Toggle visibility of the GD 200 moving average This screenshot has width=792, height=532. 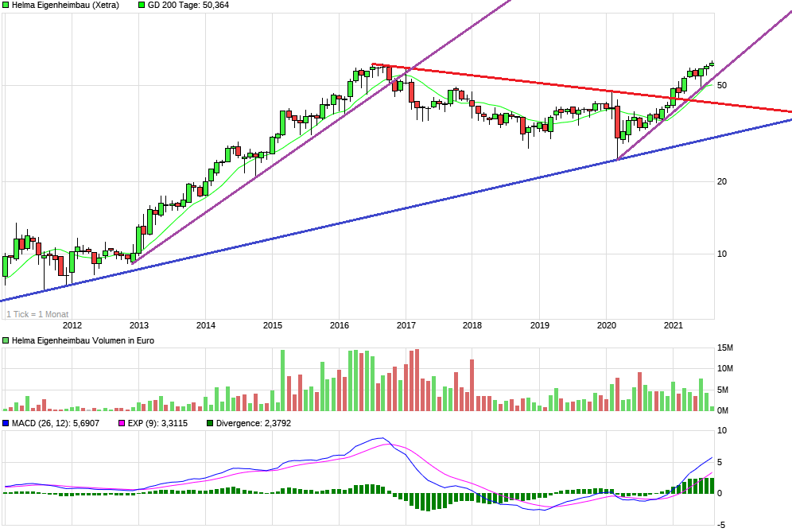point(140,6)
